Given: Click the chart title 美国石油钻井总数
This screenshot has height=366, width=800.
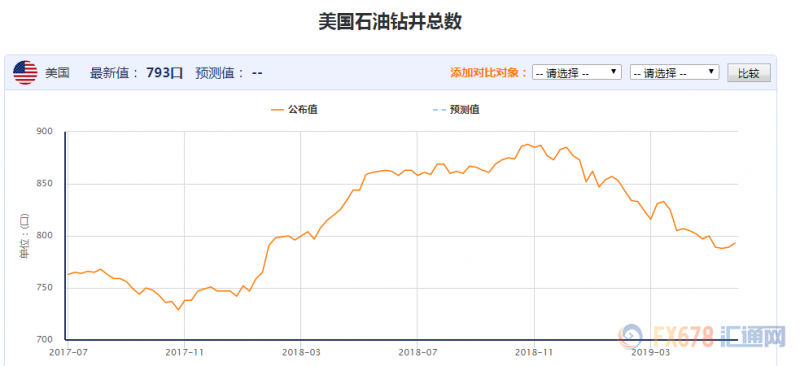Looking at the screenshot, I should (x=390, y=22).
